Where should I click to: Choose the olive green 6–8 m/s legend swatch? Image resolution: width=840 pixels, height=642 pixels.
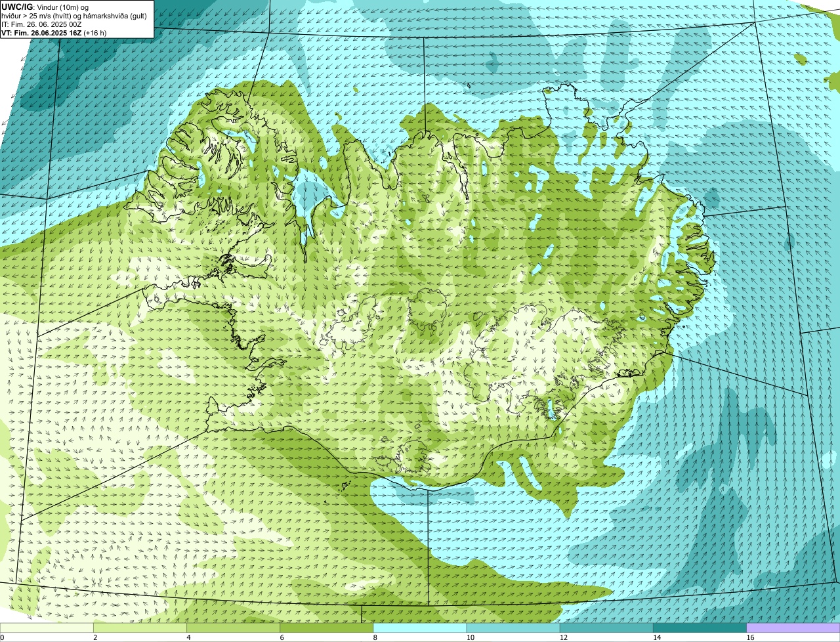(x=327, y=628)
